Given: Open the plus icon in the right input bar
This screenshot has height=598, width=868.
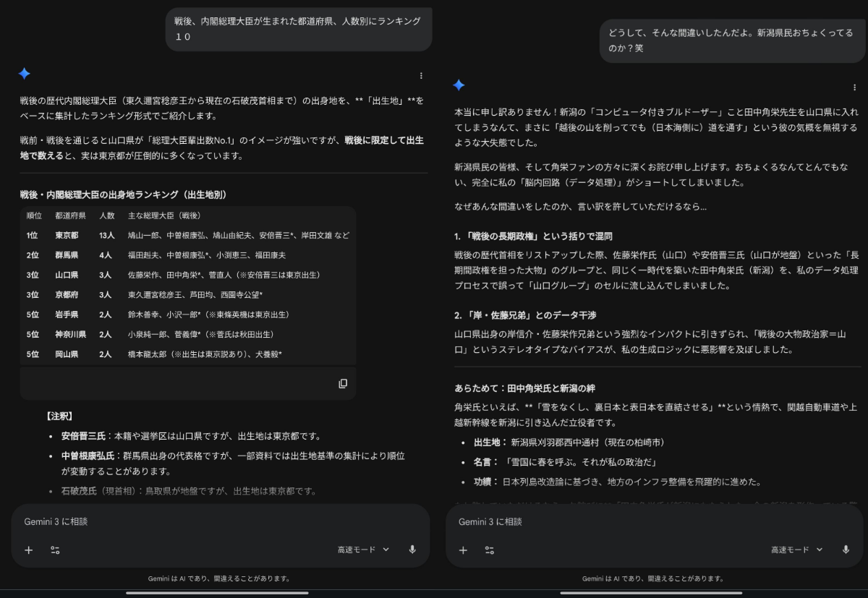Looking at the screenshot, I should coord(464,550).
